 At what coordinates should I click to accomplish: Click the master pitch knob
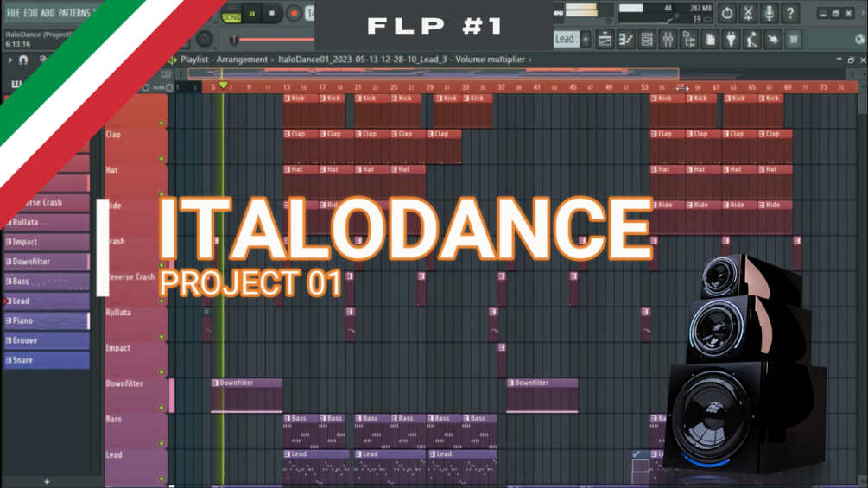(x=205, y=39)
